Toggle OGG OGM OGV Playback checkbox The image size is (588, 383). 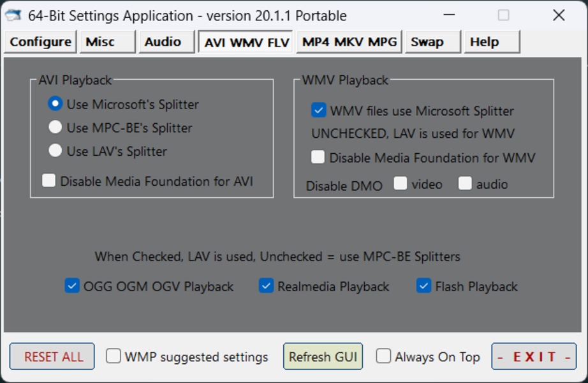[x=72, y=286]
